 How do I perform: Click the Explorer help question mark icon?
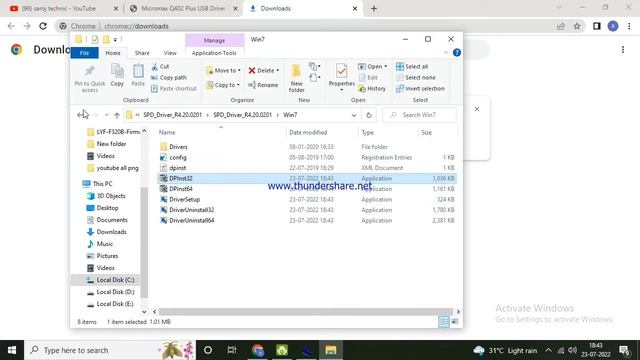coord(457,53)
